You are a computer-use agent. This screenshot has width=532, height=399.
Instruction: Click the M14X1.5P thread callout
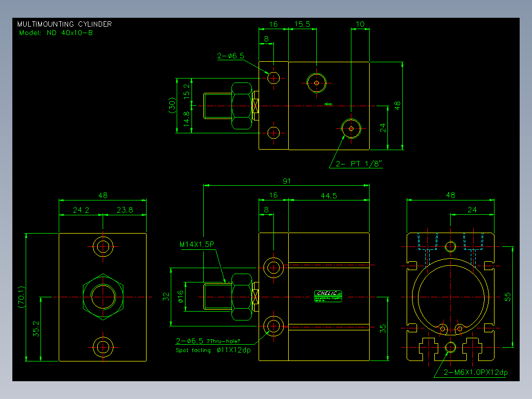[197, 244]
